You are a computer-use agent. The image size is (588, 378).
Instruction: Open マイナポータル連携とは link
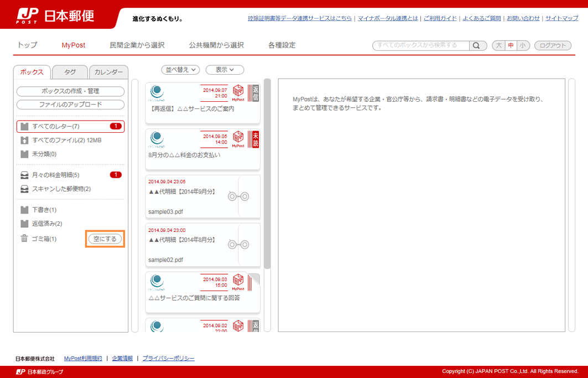pyautogui.click(x=388, y=18)
